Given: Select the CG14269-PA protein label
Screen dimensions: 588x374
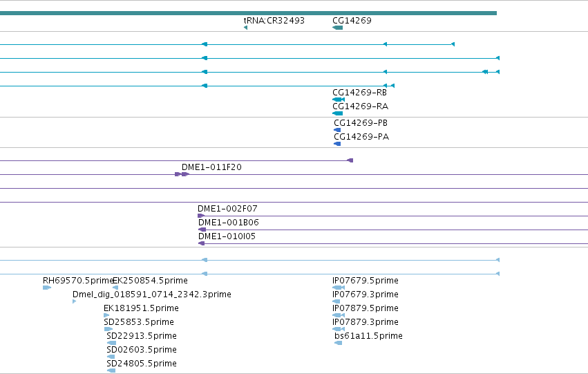Looking at the screenshot, I should pyautogui.click(x=361, y=137).
